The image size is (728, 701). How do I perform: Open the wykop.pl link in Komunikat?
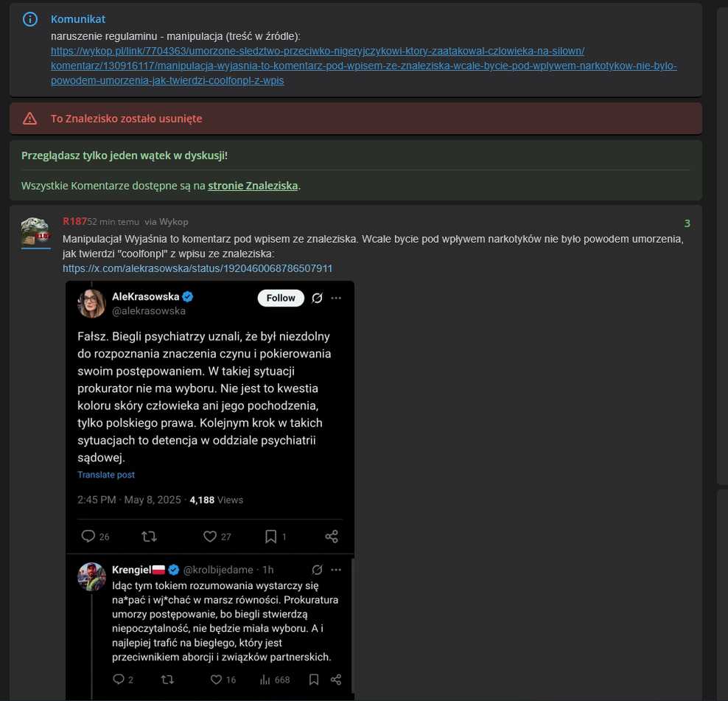(363, 66)
